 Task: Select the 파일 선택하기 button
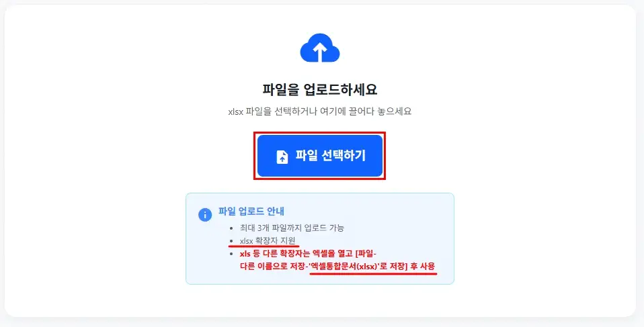pos(320,156)
